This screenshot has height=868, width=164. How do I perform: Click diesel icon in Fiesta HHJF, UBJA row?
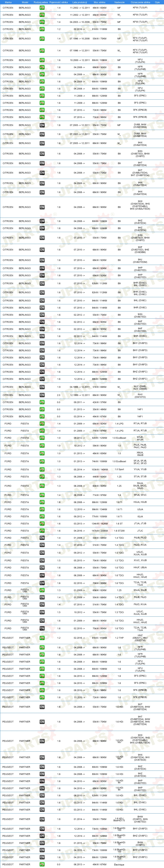point(42,567)
